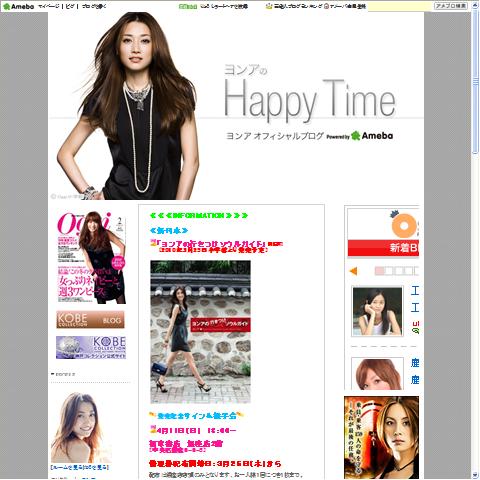
Task: Open the Ameba logo home link
Action: [x=18, y=6]
